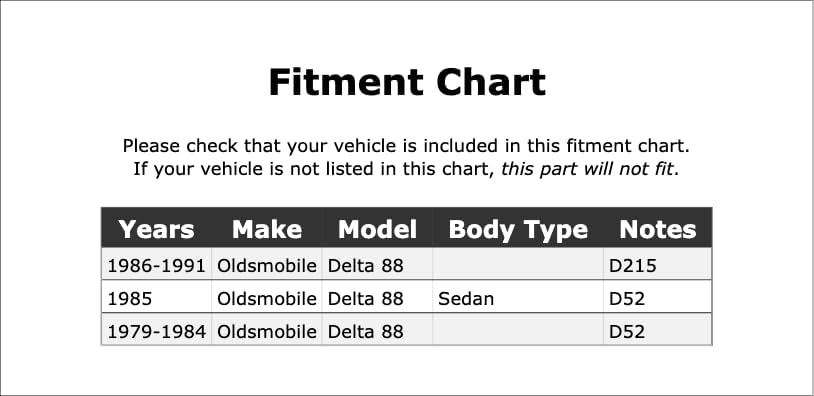Click the empty body type cell for 1986-1991
The width and height of the screenshot is (814, 396).
coord(518,266)
